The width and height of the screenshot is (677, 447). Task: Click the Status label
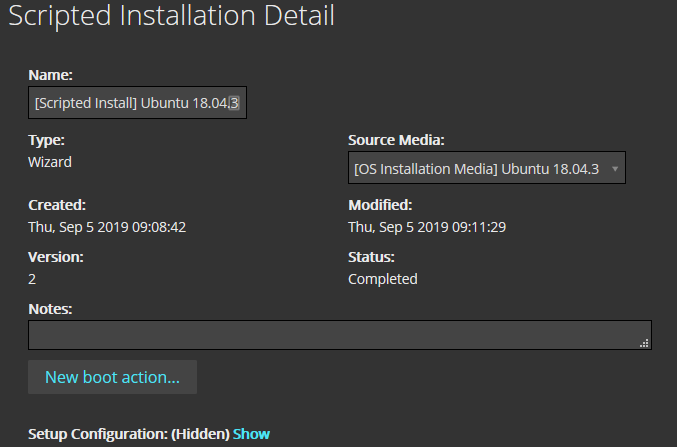(371, 257)
